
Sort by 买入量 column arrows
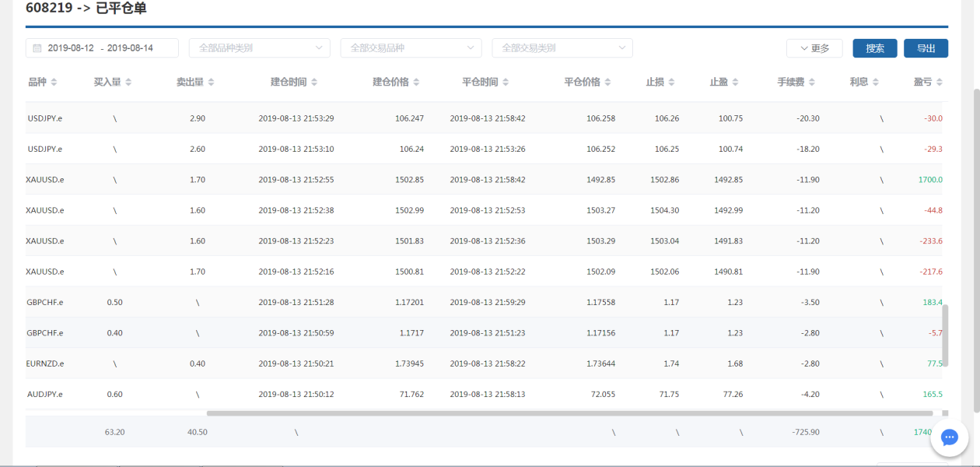tap(128, 83)
